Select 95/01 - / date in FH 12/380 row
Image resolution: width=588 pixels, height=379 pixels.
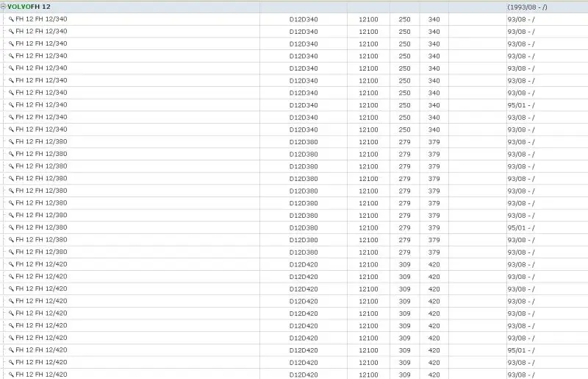[521, 228]
